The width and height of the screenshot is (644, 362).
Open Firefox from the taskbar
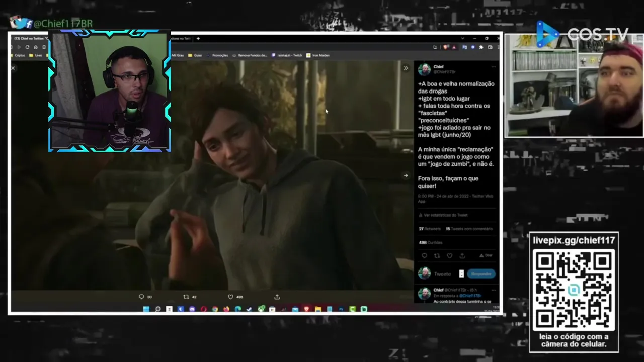pyautogui.click(x=226, y=309)
